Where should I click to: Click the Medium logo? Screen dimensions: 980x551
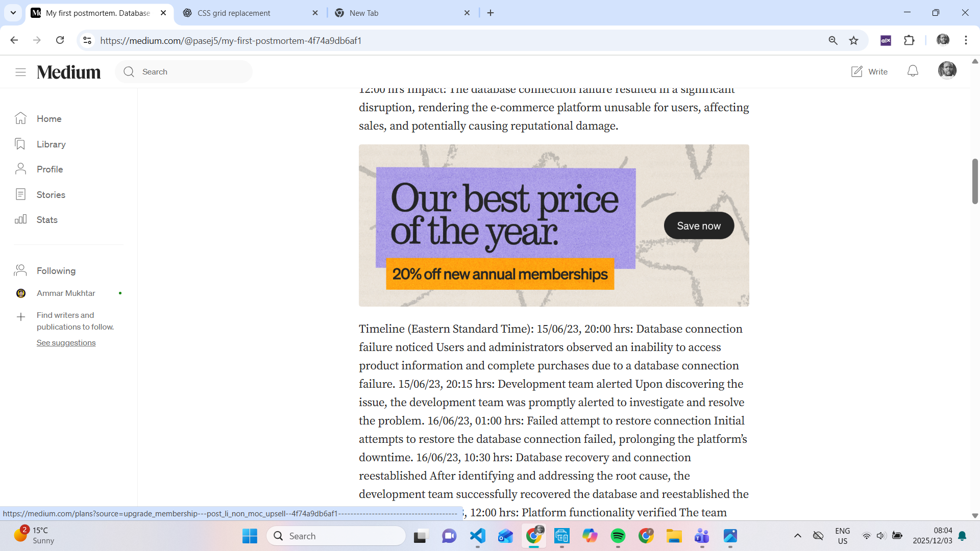68,72
